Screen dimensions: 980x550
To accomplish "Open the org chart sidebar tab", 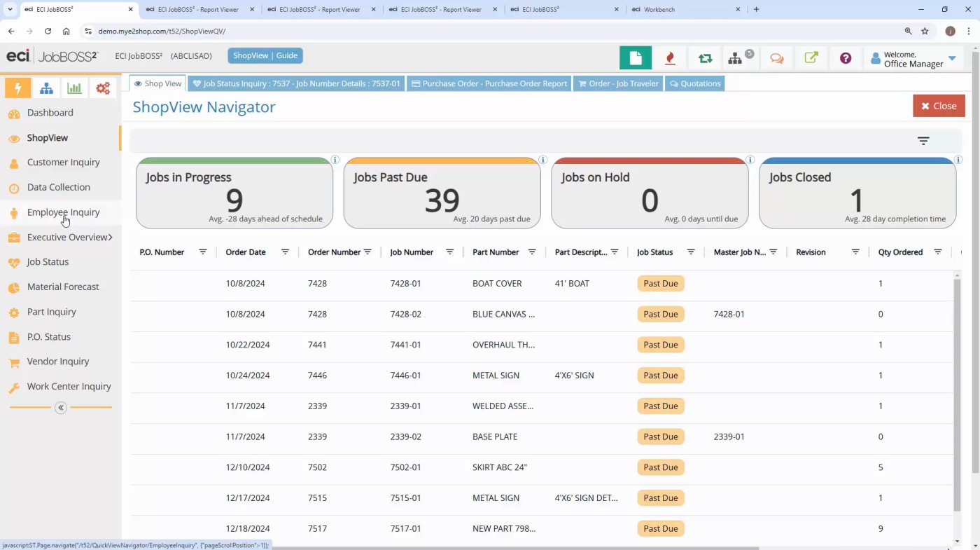I will [x=46, y=88].
